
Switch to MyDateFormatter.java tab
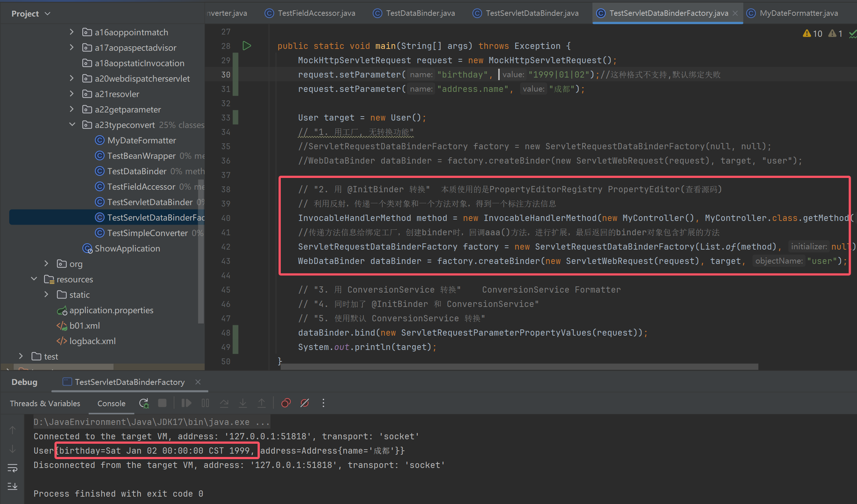(793, 13)
